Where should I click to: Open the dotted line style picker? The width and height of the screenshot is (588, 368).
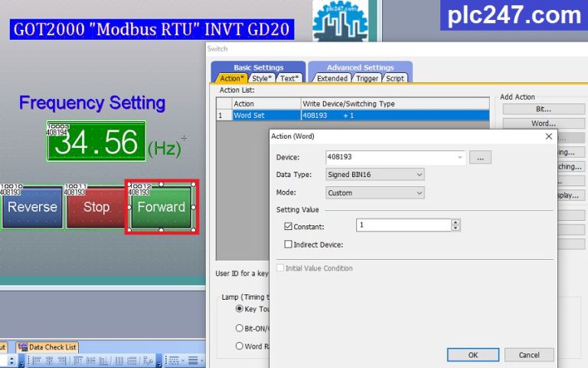pos(174,360)
